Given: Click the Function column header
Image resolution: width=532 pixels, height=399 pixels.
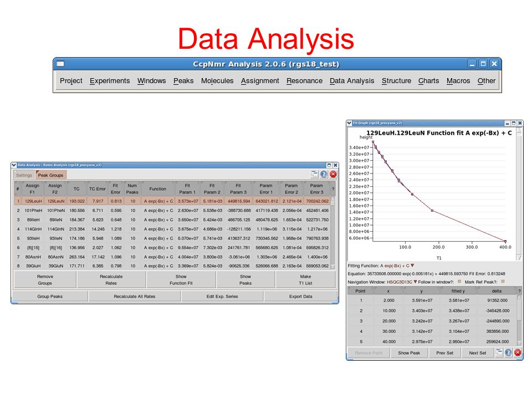Looking at the screenshot, I should pyautogui.click(x=158, y=188).
